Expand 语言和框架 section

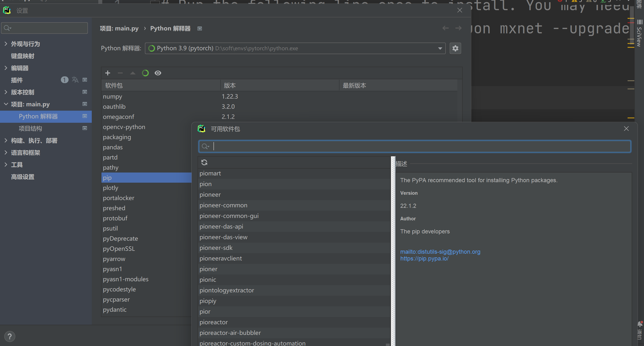(6, 153)
